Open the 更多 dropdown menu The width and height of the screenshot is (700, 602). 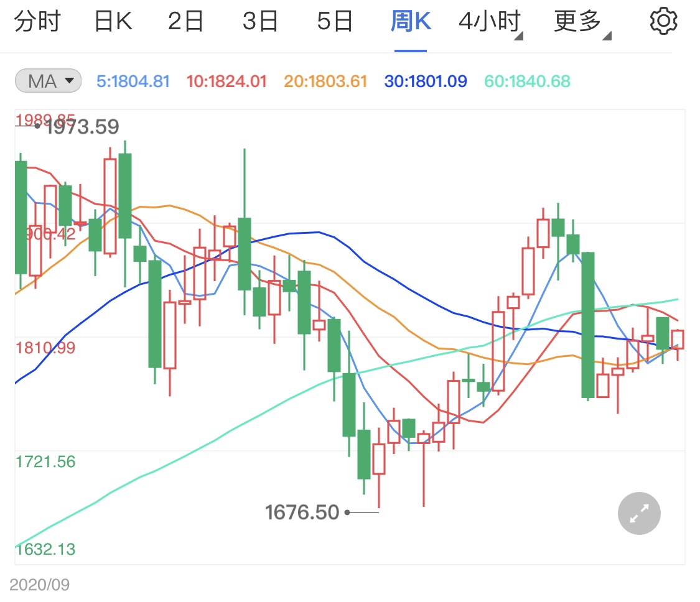coord(577,19)
